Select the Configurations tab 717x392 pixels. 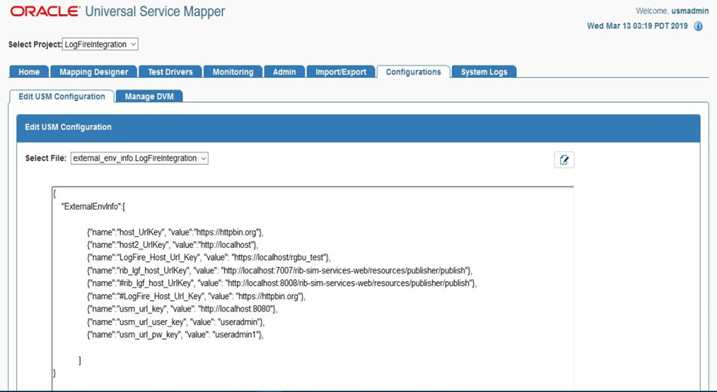[413, 72]
